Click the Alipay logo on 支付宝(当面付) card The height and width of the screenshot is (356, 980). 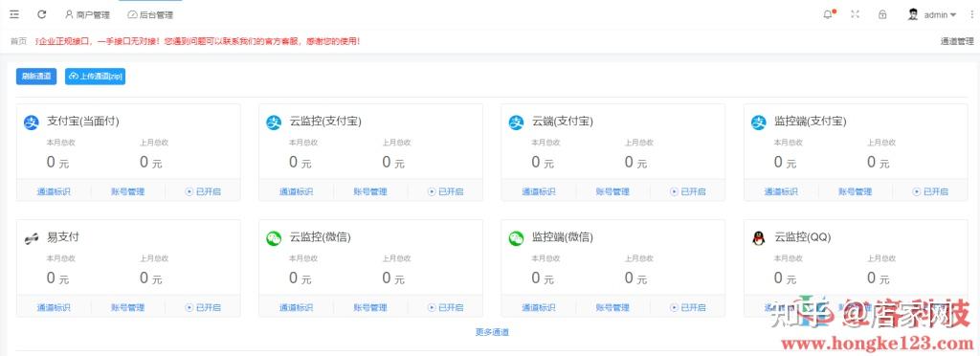32,123
